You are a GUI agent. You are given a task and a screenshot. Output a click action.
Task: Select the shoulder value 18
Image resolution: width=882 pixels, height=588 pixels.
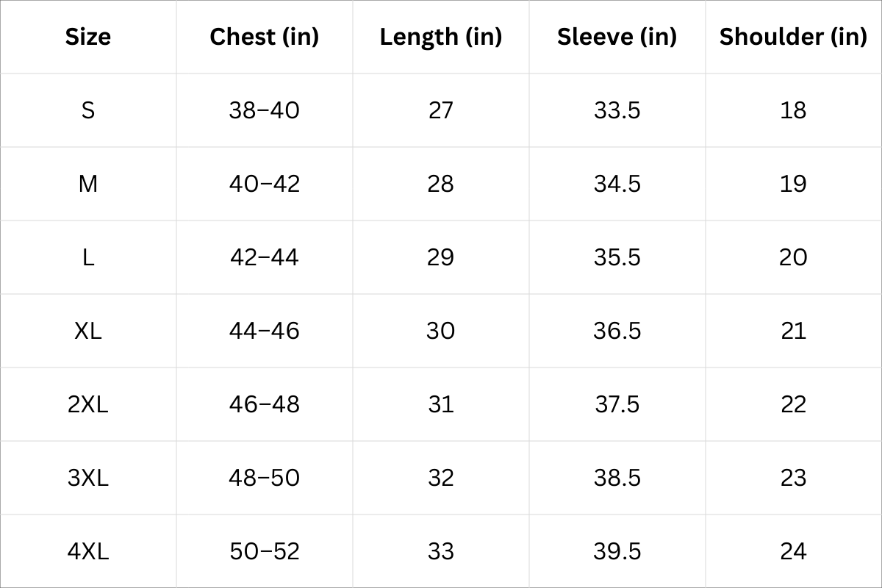click(x=793, y=110)
